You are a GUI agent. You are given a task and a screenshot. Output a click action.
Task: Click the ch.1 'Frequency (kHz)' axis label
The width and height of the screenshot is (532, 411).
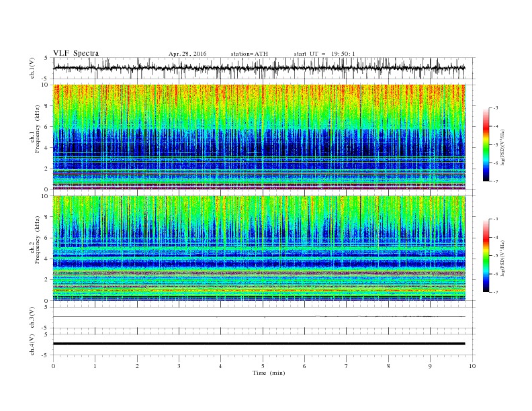pos(38,129)
